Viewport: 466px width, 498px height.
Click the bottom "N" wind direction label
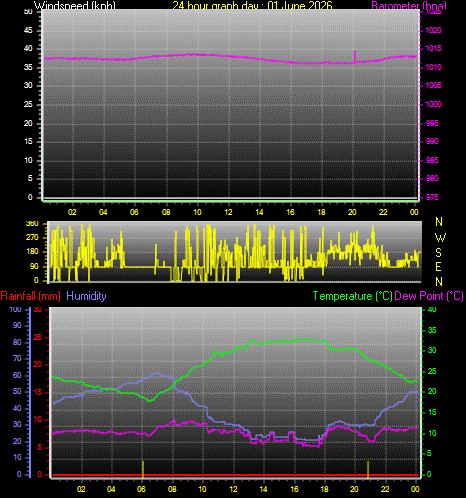tap(439, 282)
